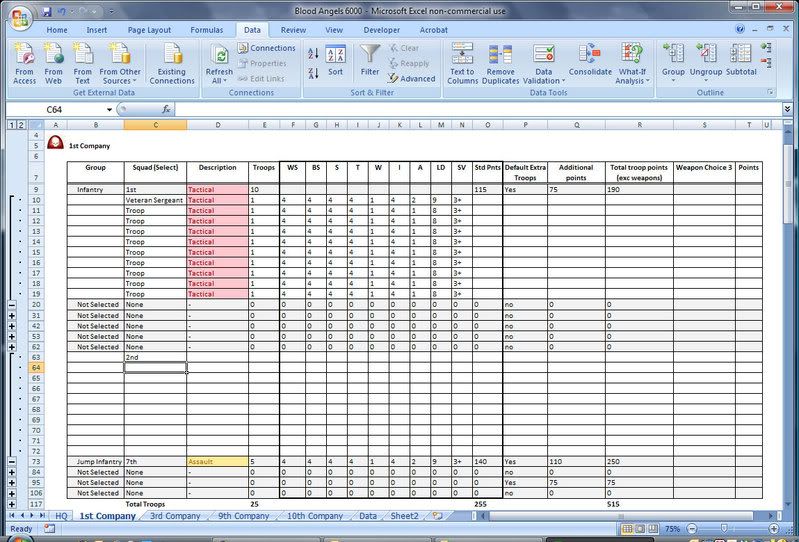Toggle the Filter funnel
799x542 pixels.
tap(370, 60)
